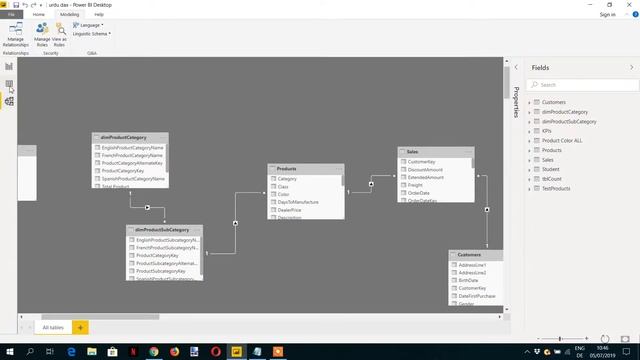Switch to the Home ribbon tab
Screen dimensions: 640x360
(x=38, y=14)
